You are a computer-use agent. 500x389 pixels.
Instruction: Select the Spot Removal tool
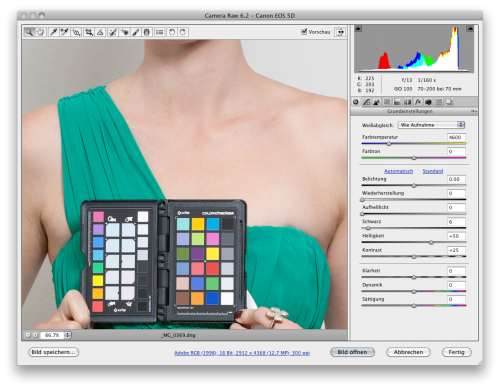(113, 32)
